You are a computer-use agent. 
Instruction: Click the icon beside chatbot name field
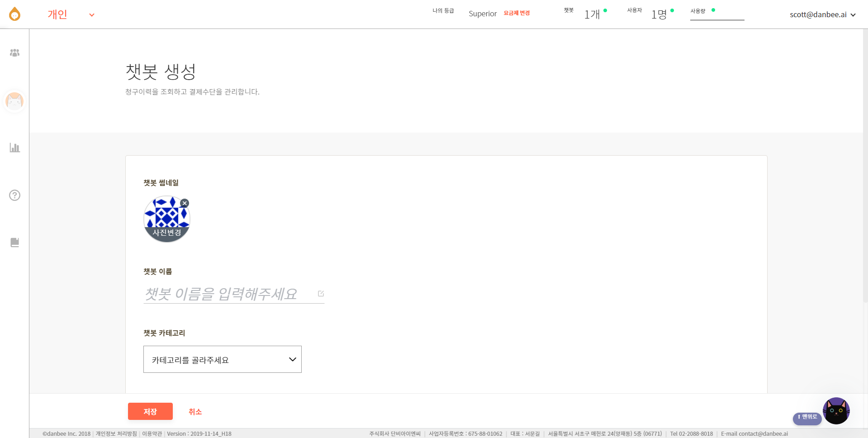click(x=321, y=293)
